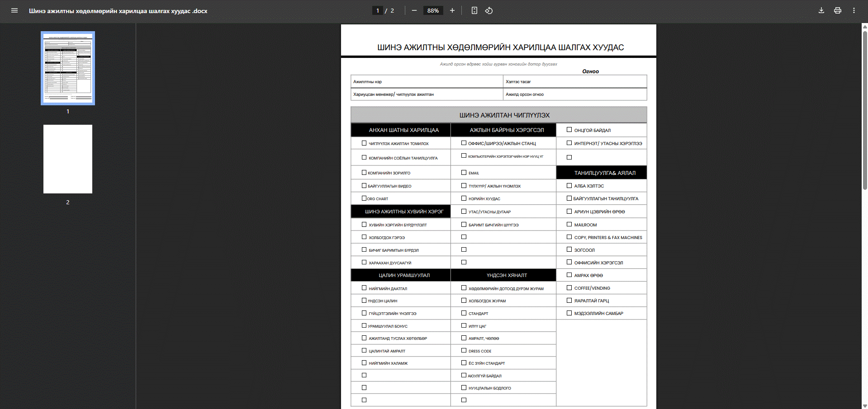
Task: Check the СТАНДАРТ checkbox
Action: click(x=464, y=313)
